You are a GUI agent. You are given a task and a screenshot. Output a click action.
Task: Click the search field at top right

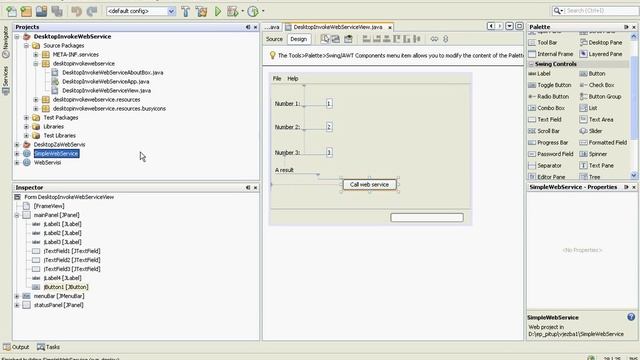pyautogui.click(x=595, y=11)
